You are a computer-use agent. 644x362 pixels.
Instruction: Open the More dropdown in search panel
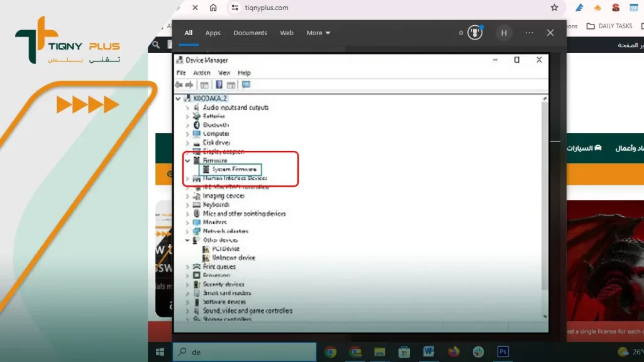pyautogui.click(x=318, y=33)
